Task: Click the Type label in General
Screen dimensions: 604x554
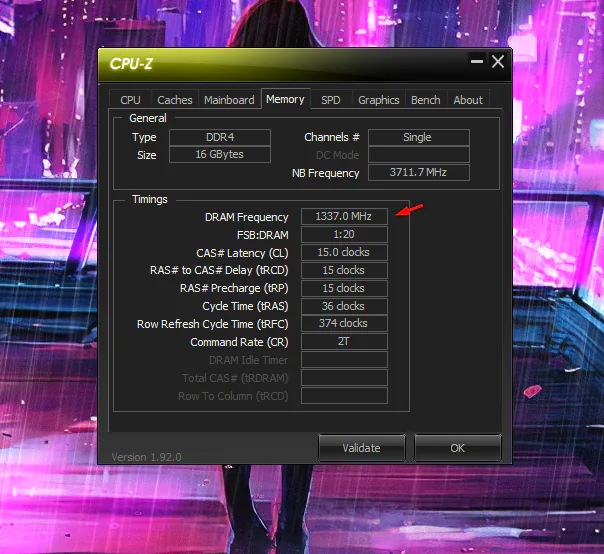Action: tap(144, 137)
